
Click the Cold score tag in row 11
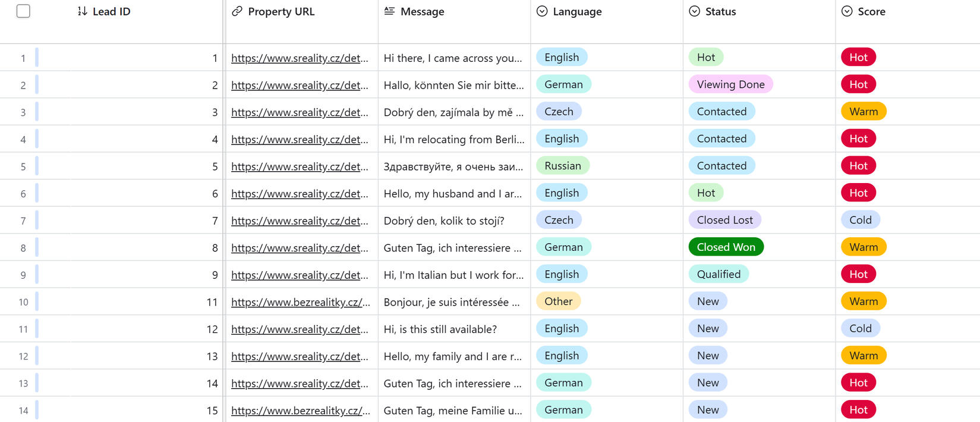861,329
